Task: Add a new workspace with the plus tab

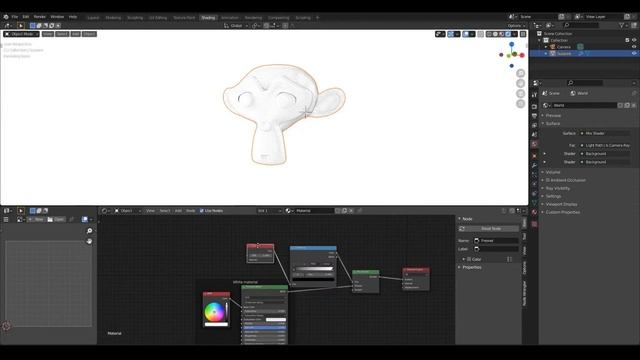Action: click(x=318, y=18)
